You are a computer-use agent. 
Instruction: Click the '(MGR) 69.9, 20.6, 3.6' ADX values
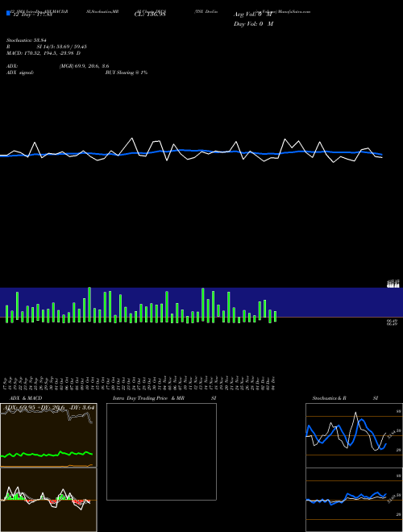[x=84, y=66]
